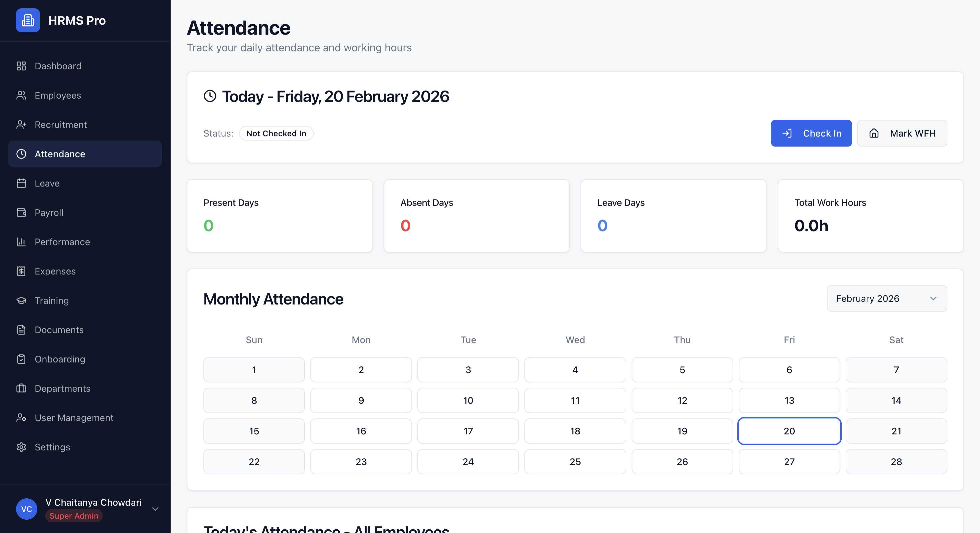Viewport: 980px width, 533px height.
Task: Click the VC user avatar
Action: pos(27,508)
